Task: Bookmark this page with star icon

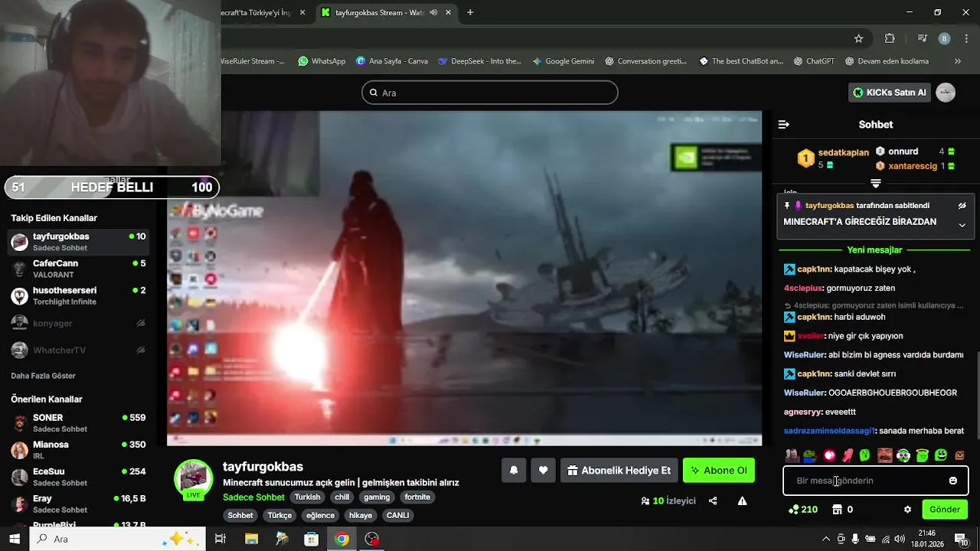Action: coord(858,38)
